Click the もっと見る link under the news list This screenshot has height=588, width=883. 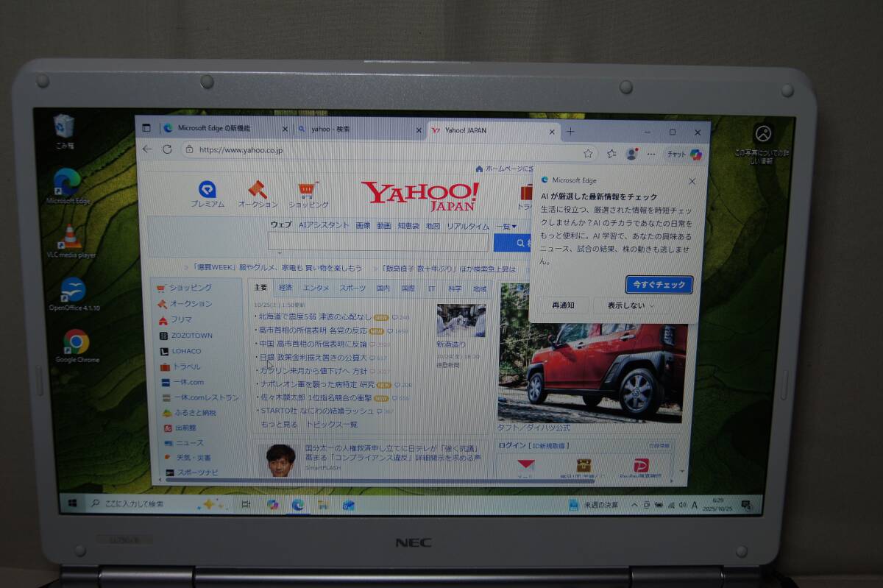point(279,425)
